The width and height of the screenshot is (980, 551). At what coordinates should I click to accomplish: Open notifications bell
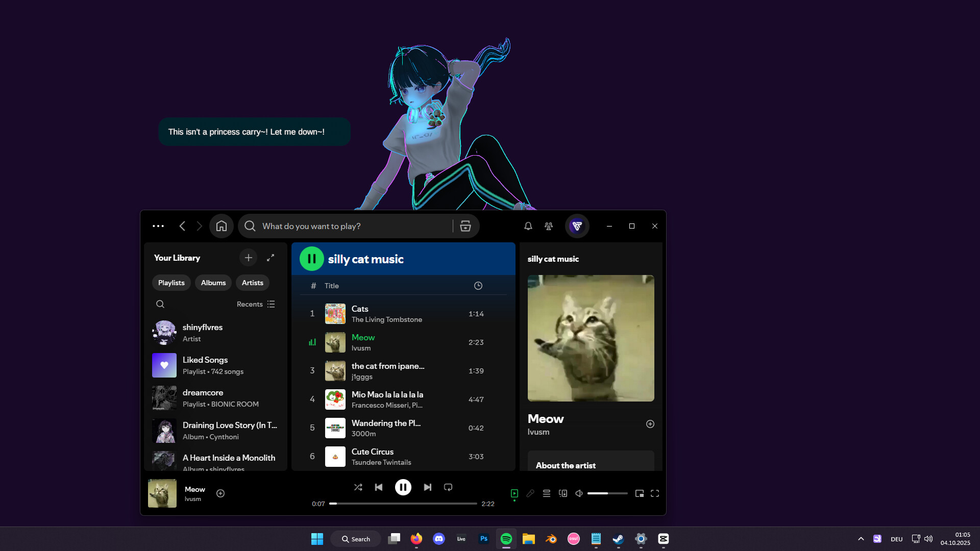click(x=528, y=226)
